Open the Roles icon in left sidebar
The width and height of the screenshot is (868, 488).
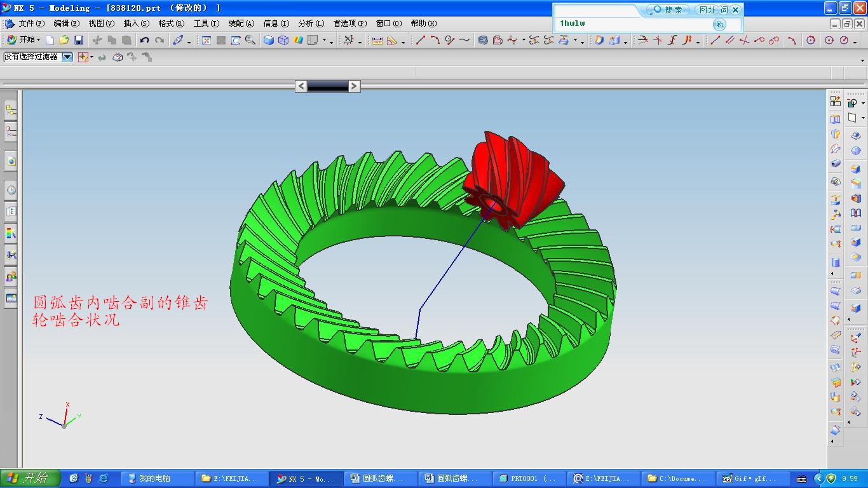(x=11, y=276)
